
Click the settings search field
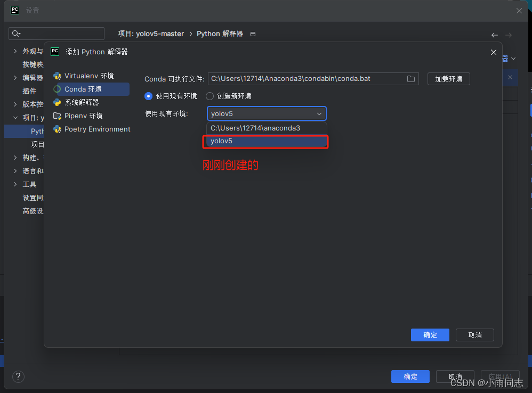pyautogui.click(x=56, y=33)
